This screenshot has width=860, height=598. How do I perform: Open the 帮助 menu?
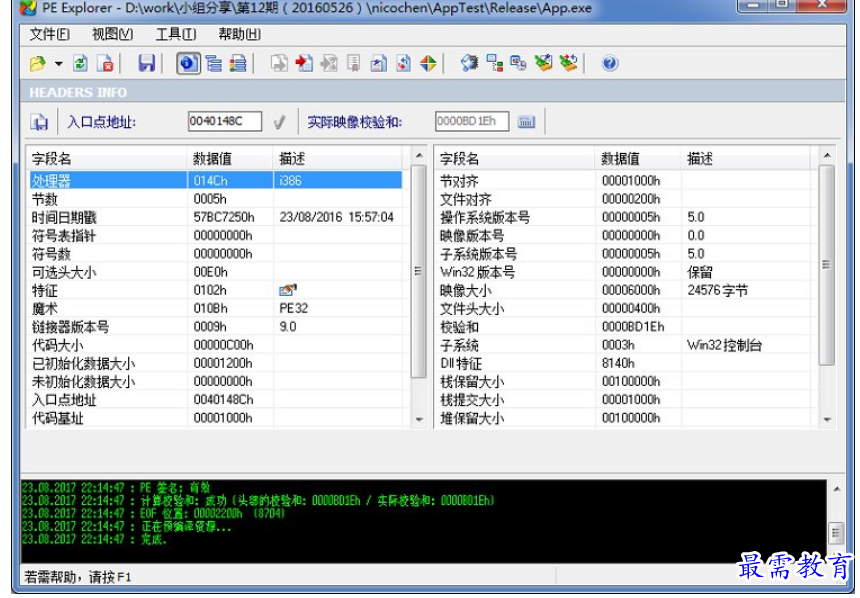pyautogui.click(x=239, y=34)
